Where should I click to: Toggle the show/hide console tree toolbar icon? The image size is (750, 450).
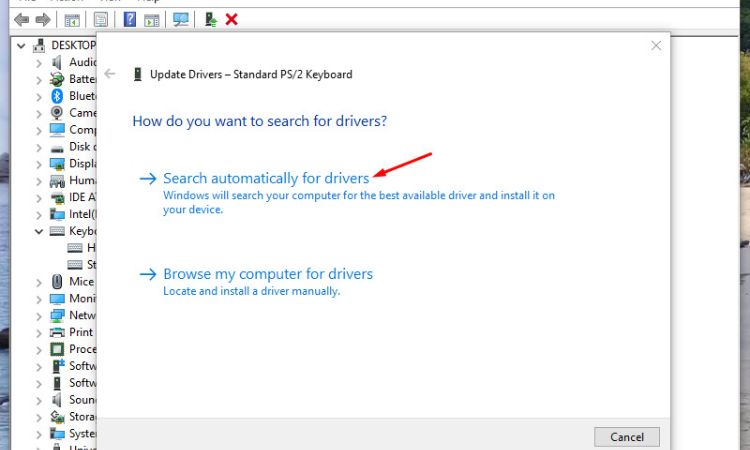tap(72, 20)
